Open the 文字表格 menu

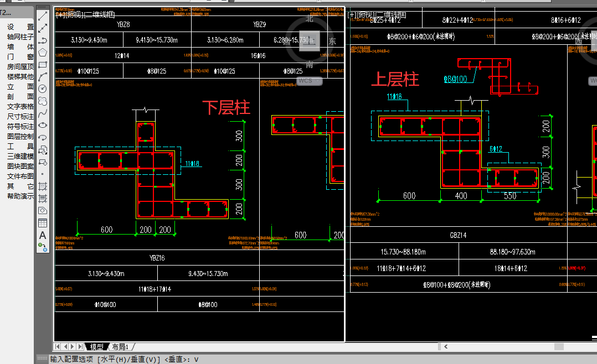click(20, 107)
